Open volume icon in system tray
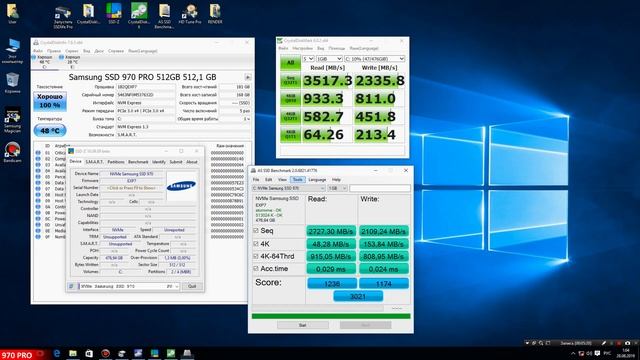 click(589, 353)
